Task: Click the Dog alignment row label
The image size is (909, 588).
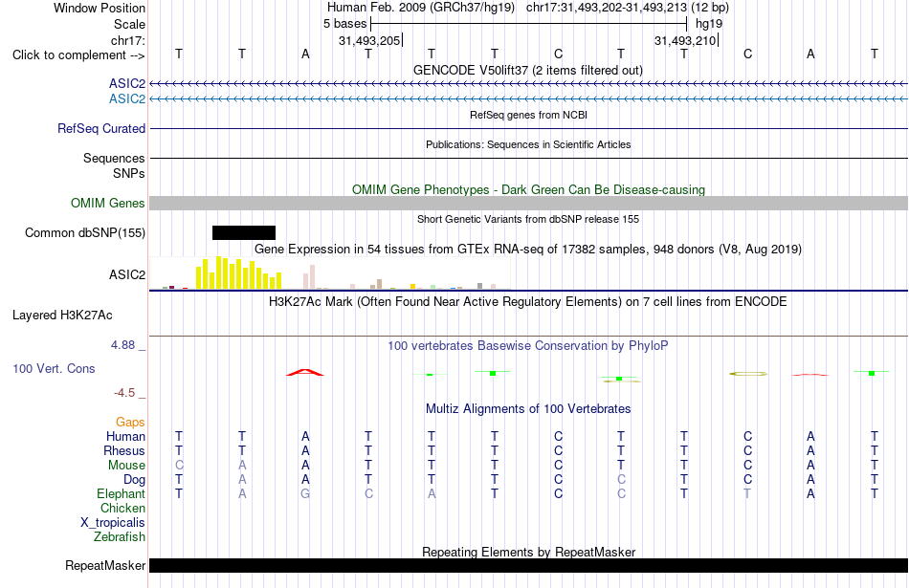Action: point(134,480)
